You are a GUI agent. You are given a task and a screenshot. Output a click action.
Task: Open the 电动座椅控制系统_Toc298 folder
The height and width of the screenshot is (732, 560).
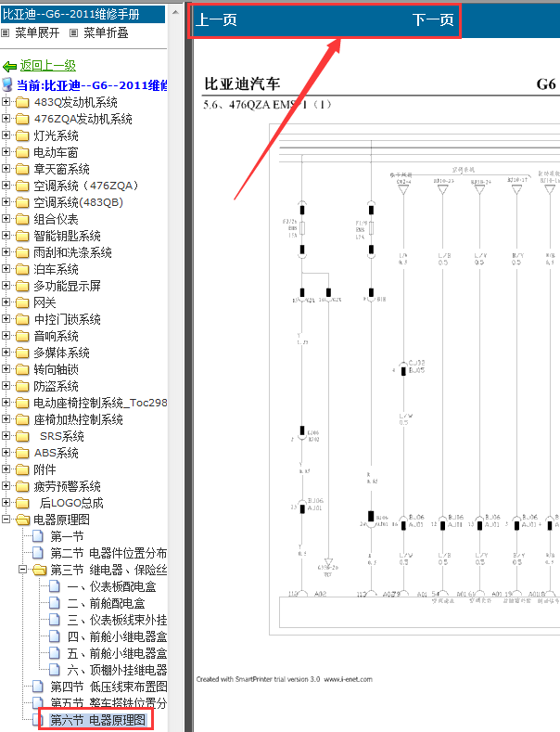[100, 403]
